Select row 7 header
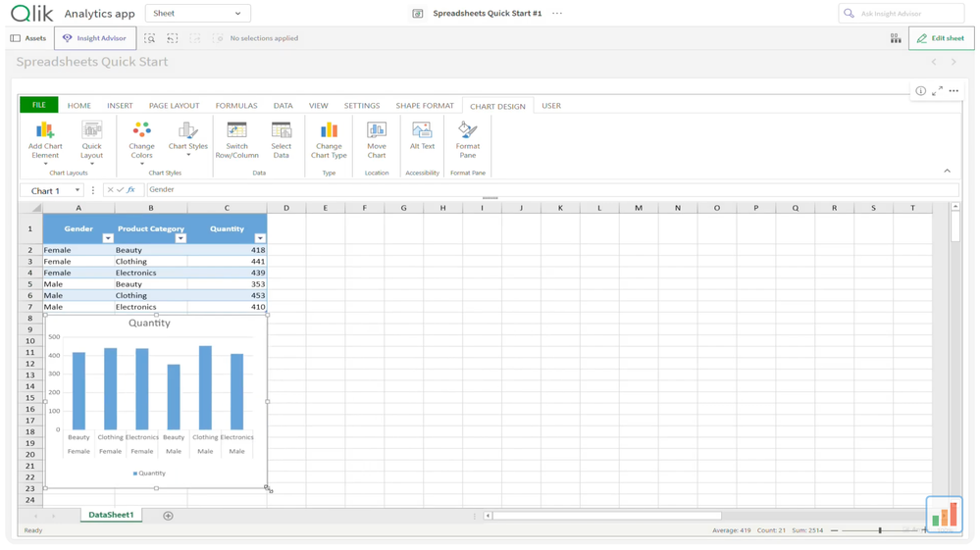Image resolution: width=980 pixels, height=550 pixels. (x=30, y=307)
